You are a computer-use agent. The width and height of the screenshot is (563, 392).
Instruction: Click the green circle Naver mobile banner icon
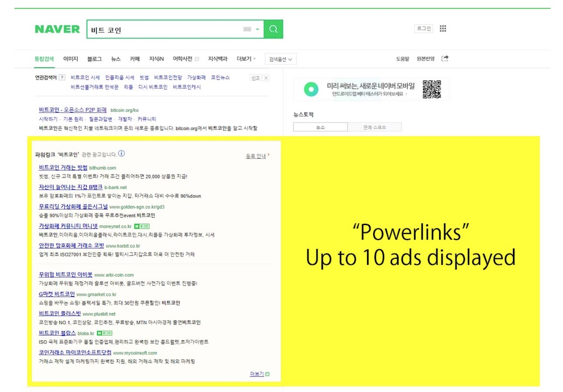311,89
